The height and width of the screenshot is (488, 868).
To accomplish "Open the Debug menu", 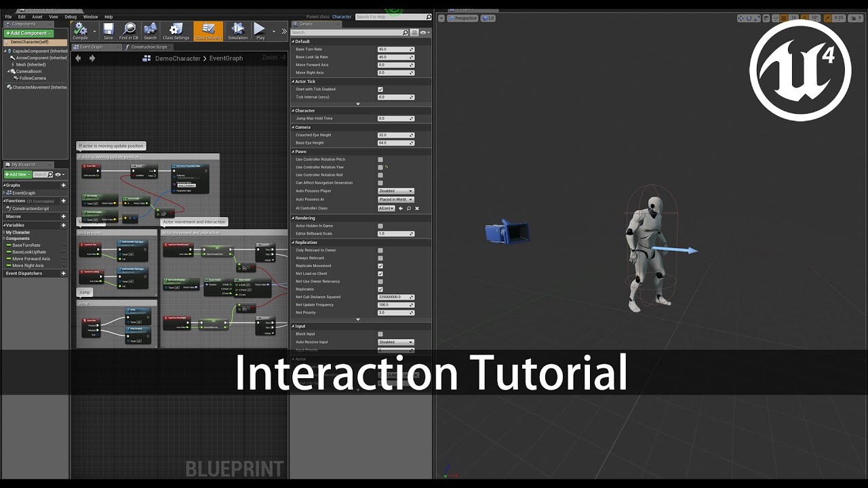I will coord(71,16).
